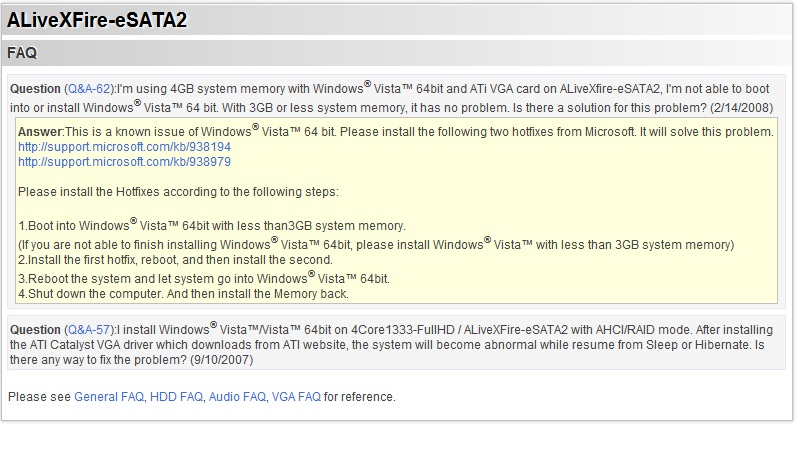This screenshot has height=460, width=799.
Task: Click the 'Reboot the system' step text
Action: (x=204, y=278)
